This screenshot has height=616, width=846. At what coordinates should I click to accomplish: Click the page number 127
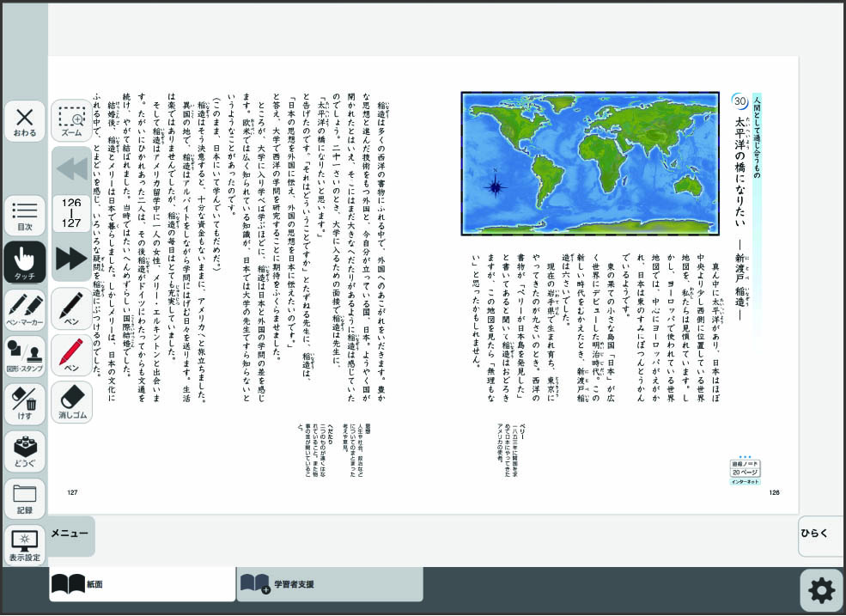click(x=72, y=492)
